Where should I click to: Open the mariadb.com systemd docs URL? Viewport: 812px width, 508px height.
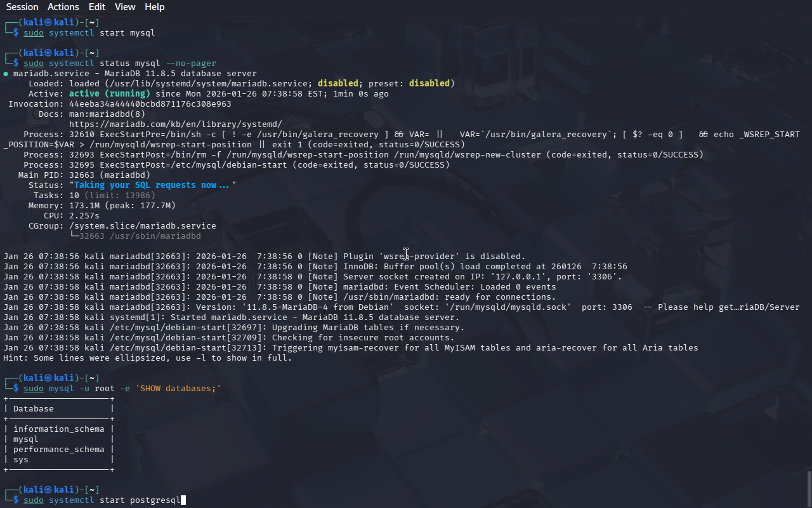[175, 124]
